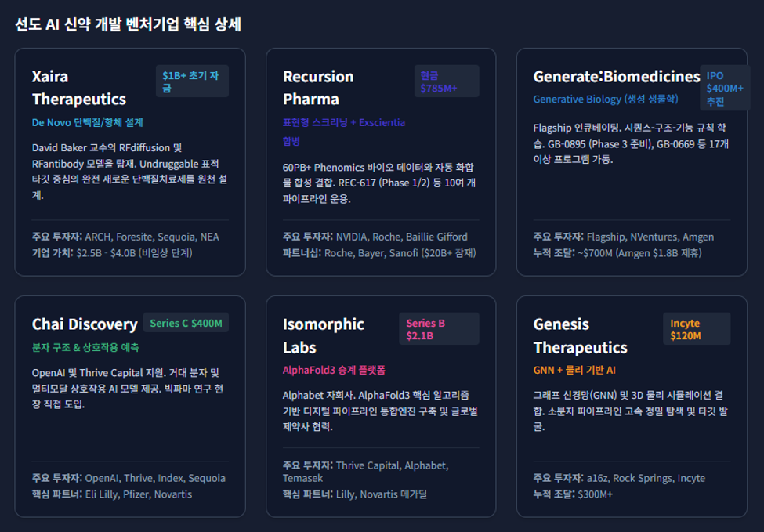Click the Incyte $120M badge
The image size is (764, 532).
point(697,329)
